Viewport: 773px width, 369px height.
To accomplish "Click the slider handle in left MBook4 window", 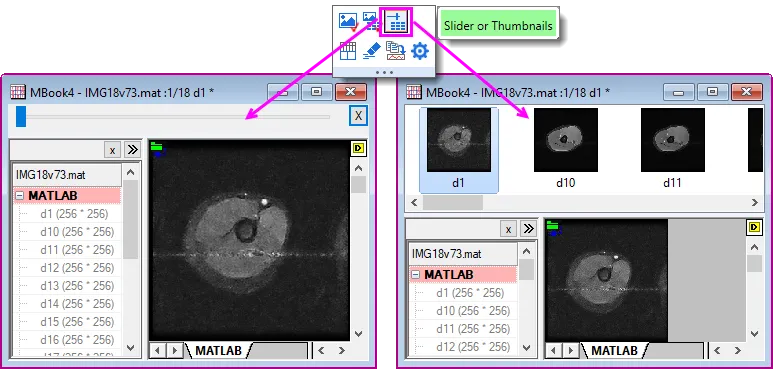I will (x=21, y=117).
